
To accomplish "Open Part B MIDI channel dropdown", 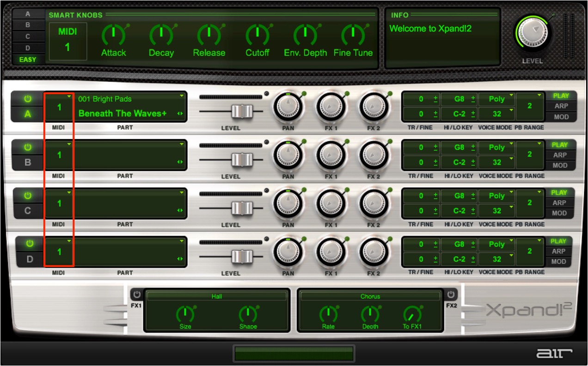I will click(59, 155).
